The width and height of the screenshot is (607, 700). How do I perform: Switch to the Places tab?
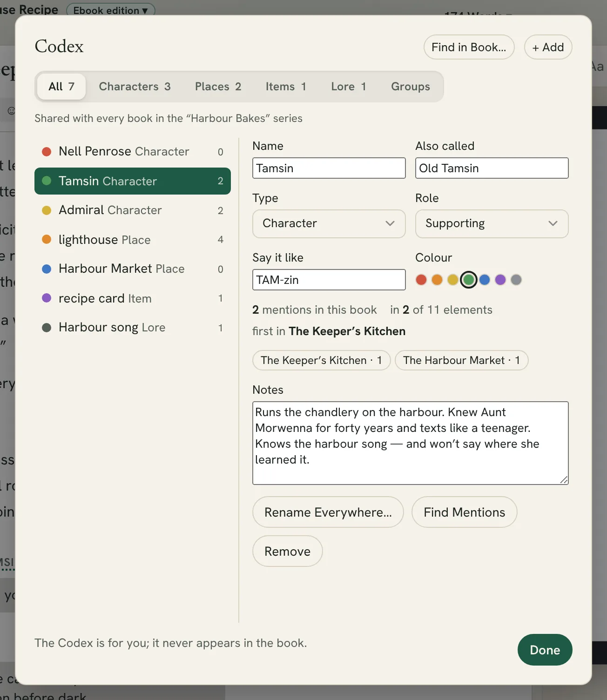218,87
